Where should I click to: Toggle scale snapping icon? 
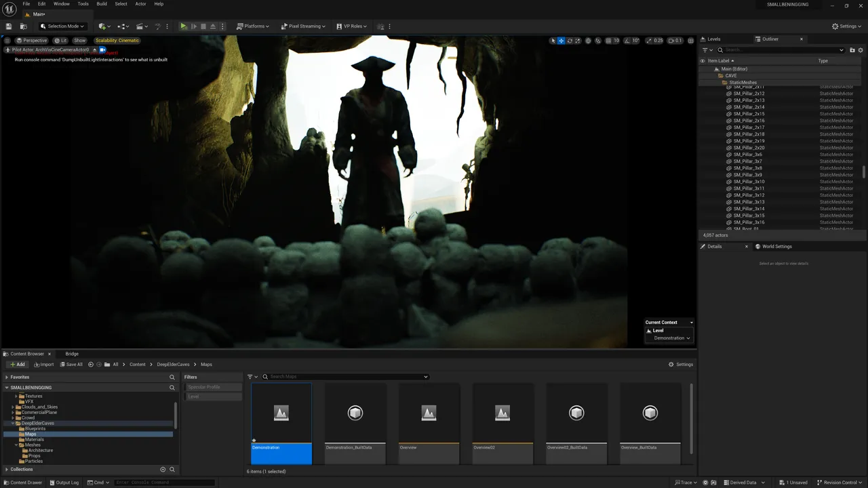649,41
